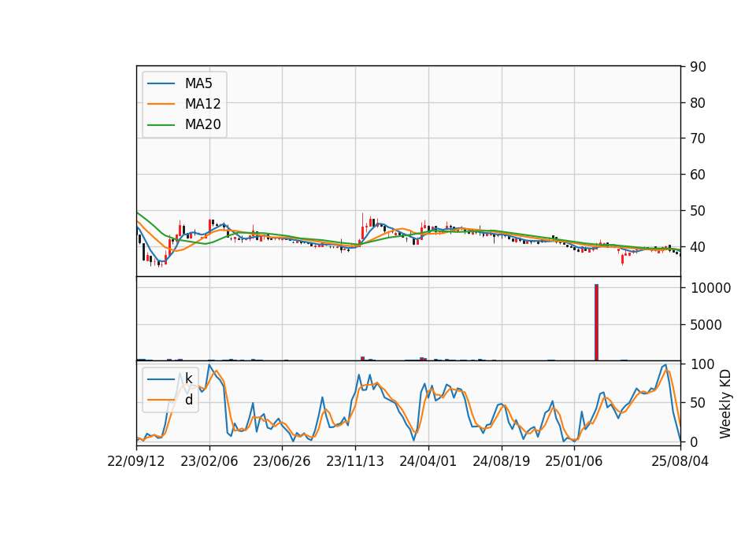The image size is (756, 543).
Task: Click the 5000 volume axis value
Action: coord(706,325)
